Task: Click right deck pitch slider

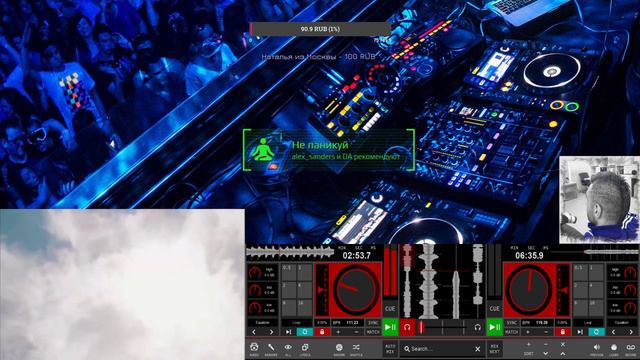Action: 563,290
